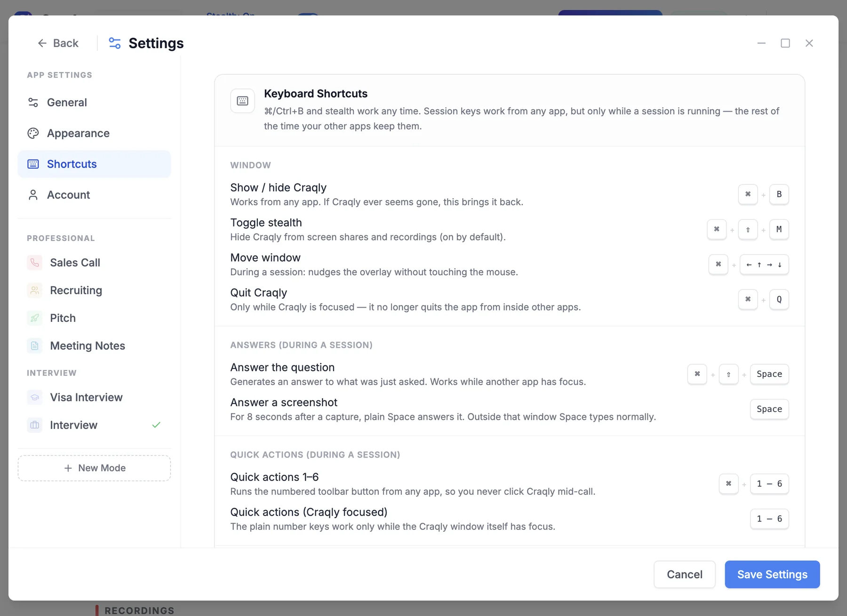The width and height of the screenshot is (847, 616).
Task: Add a new mode with New Mode
Action: point(94,468)
